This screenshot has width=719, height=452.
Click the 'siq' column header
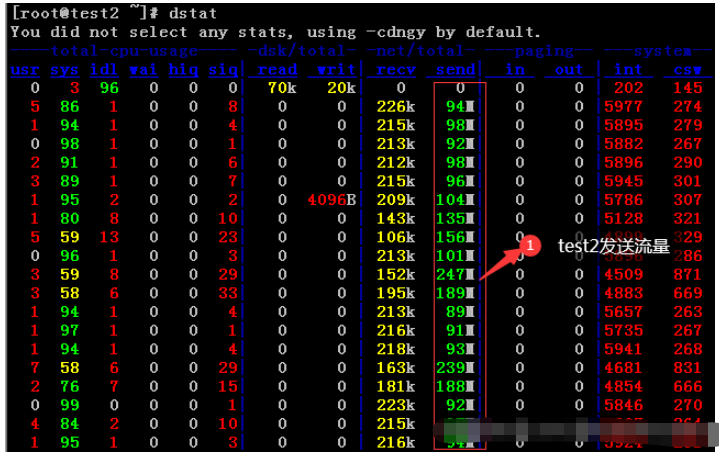[222, 70]
